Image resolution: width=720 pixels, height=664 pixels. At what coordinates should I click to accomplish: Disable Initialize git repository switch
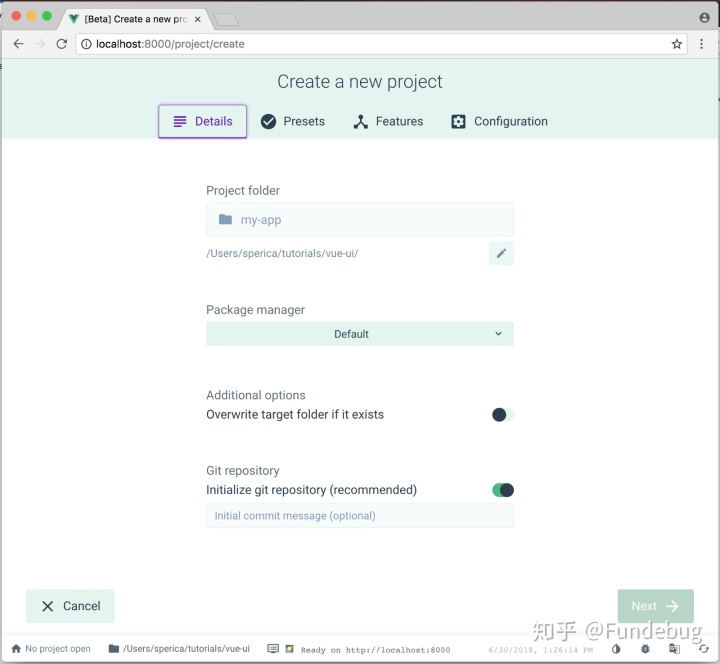tap(503, 490)
